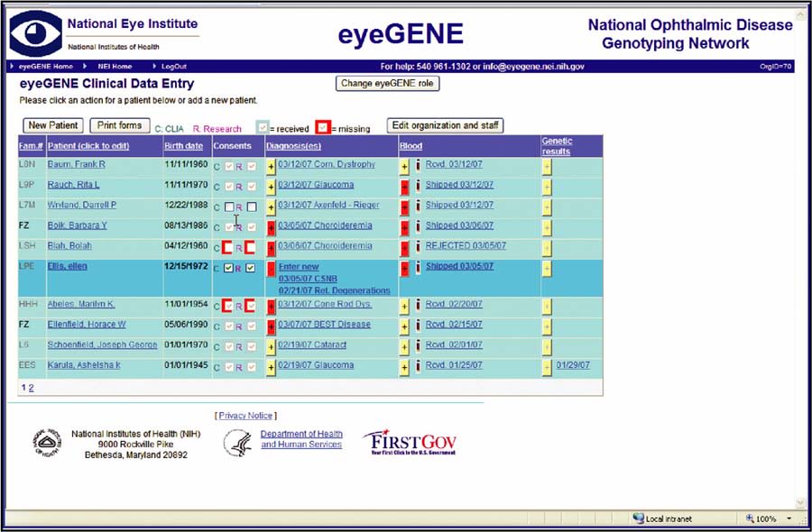The height and width of the screenshot is (532, 812).
Task: Expand yellow diagnosis plus for Karula, Ashelsha k
Action: click(x=271, y=367)
